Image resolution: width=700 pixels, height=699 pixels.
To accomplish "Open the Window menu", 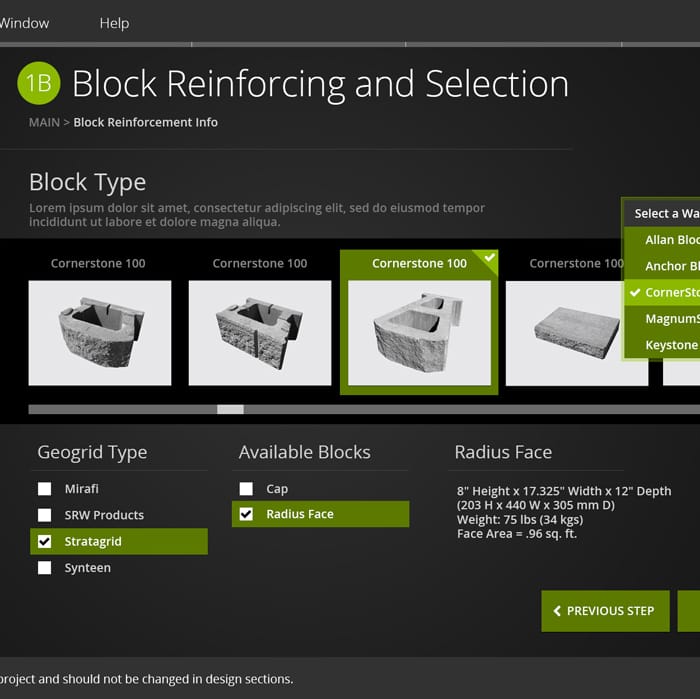I will 24,23.
